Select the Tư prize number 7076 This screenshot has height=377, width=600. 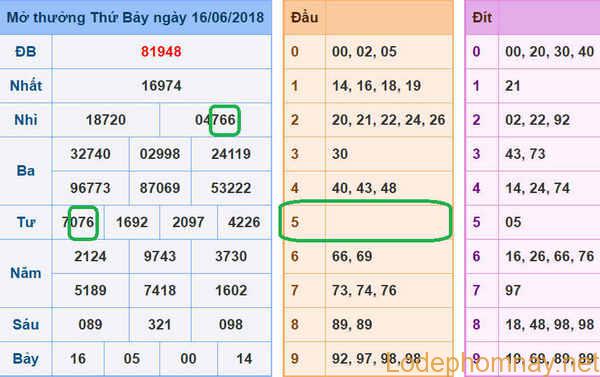pyautogui.click(x=78, y=222)
